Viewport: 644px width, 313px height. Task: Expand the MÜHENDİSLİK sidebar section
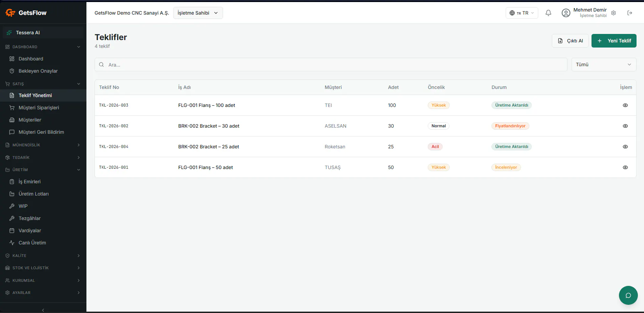(43, 145)
